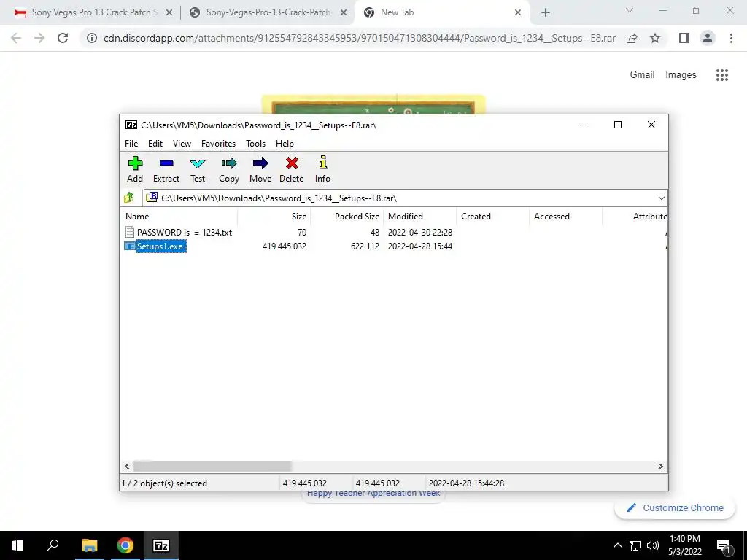Sort by the Modified column header
Viewport: 747px width, 560px height.
[x=419, y=216]
